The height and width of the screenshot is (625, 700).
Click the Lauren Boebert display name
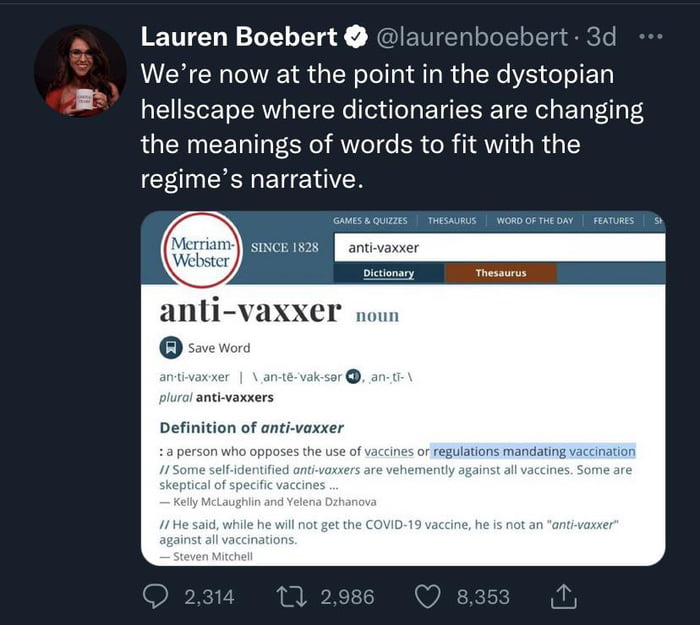239,37
